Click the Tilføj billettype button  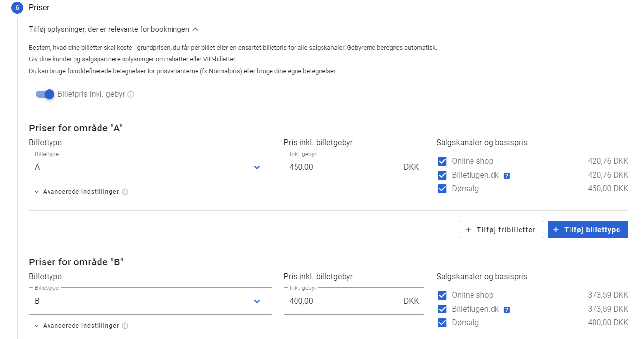point(588,230)
